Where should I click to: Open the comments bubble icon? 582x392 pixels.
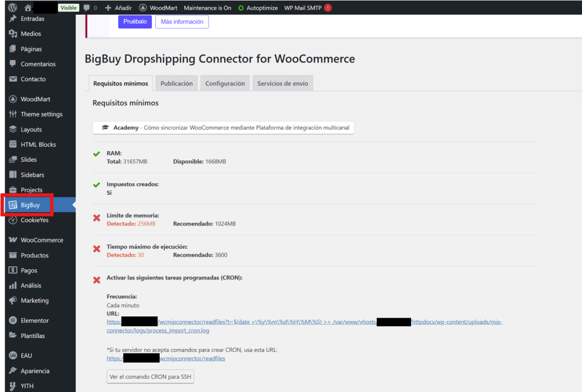86,8
